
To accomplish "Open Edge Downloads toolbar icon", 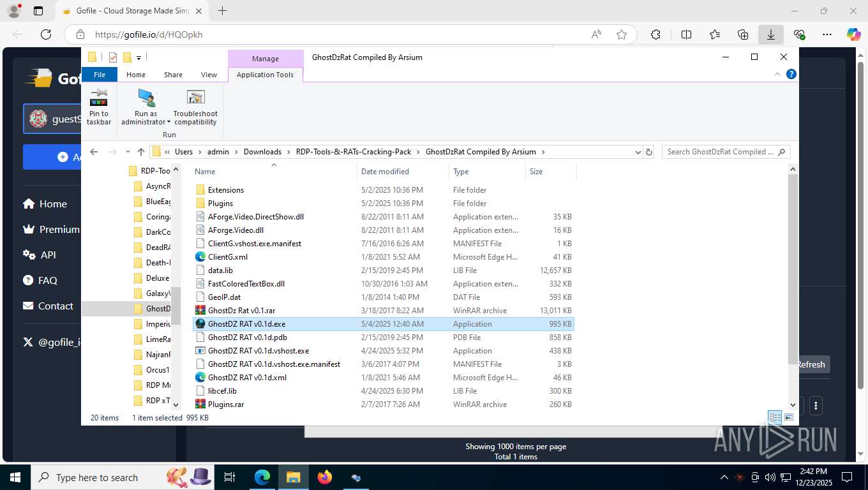I will (771, 34).
